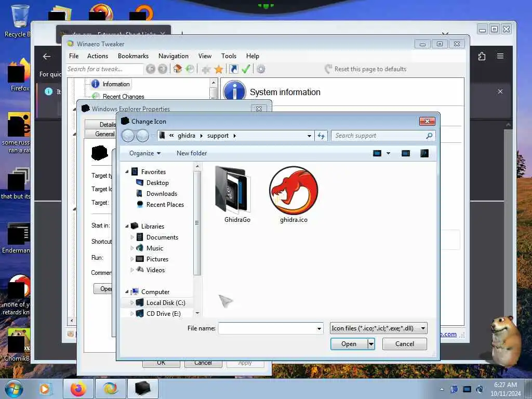532x399 pixels.
Task: Open the Bookmarks menu
Action: [x=133, y=56]
